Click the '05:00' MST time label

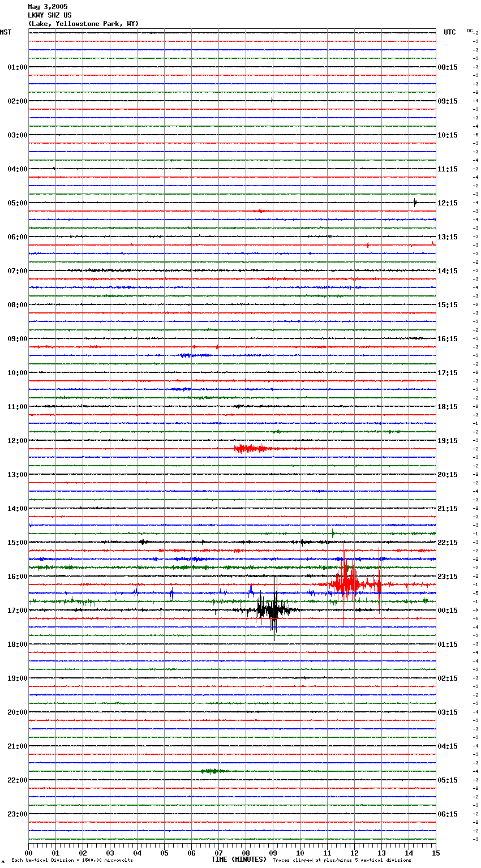click(17, 203)
